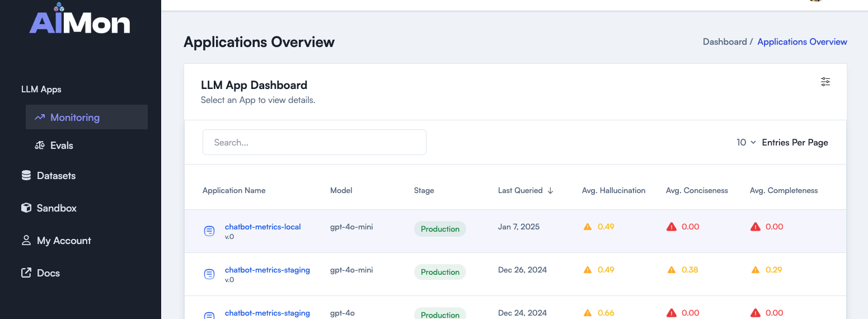Click the first chatbot-metrics-staging app row icon
868x319 pixels.
coord(209,274)
